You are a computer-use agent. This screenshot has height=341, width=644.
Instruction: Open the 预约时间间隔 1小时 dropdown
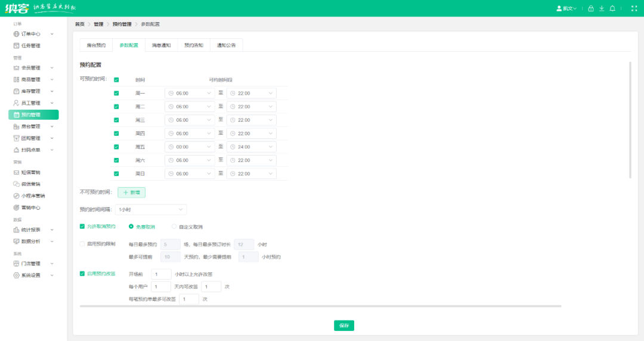click(x=151, y=209)
